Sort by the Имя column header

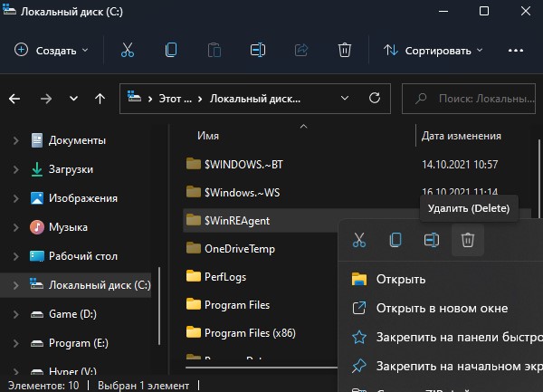(208, 136)
